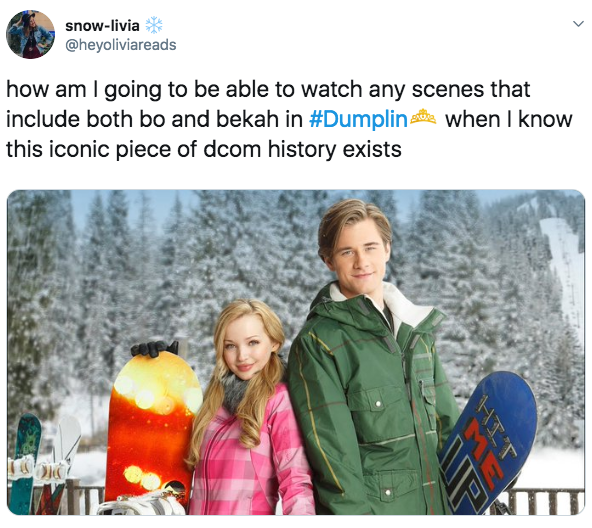Click the snow-livia display name
This screenshot has height=528, width=592.
point(102,26)
